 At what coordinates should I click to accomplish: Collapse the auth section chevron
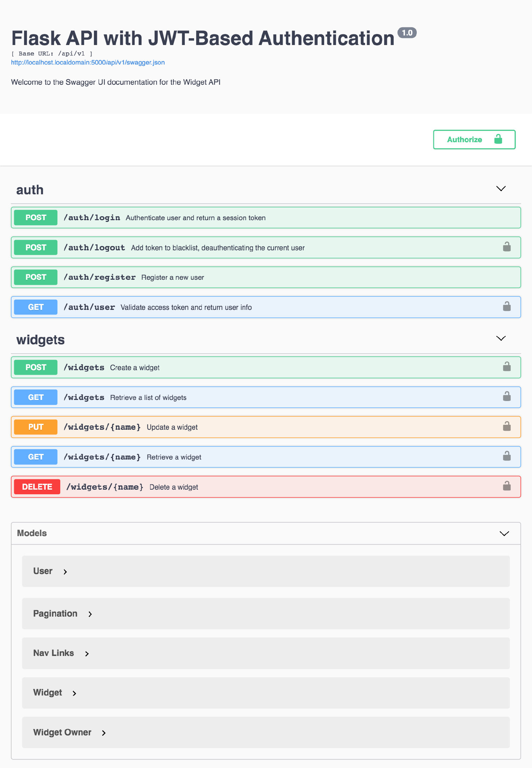[500, 189]
